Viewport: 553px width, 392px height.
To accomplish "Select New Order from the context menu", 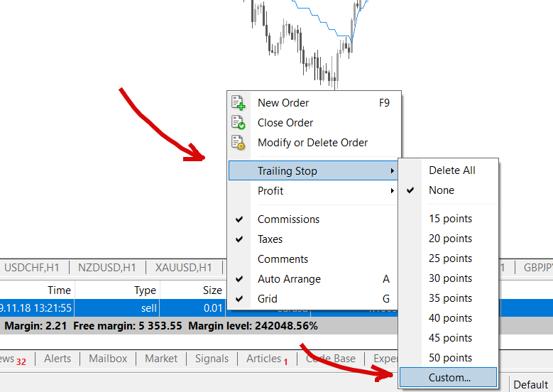I will pos(314,103).
